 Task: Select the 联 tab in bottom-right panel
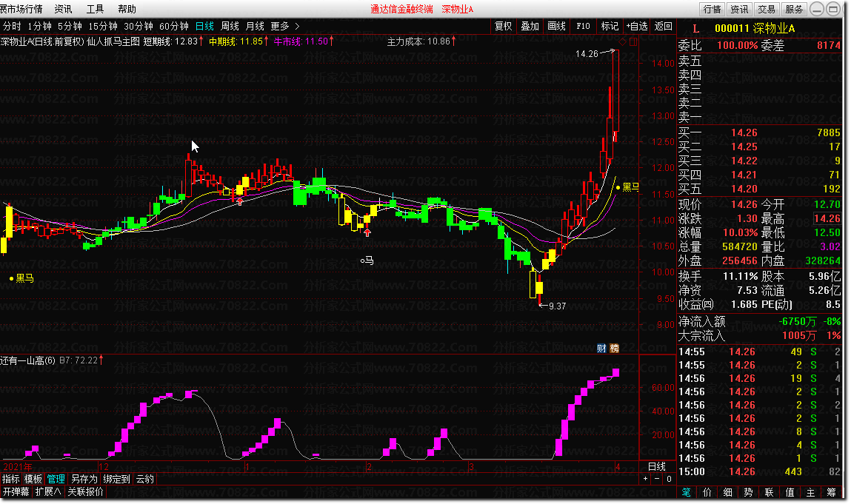point(769,493)
